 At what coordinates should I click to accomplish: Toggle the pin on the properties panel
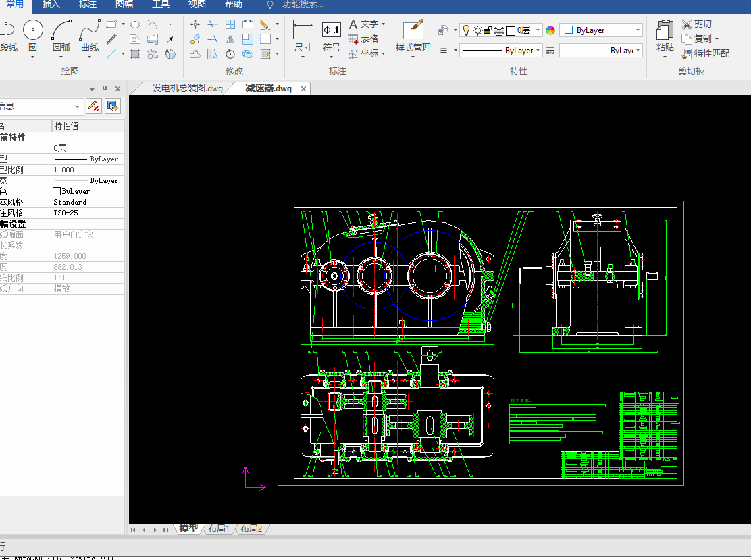click(x=105, y=88)
